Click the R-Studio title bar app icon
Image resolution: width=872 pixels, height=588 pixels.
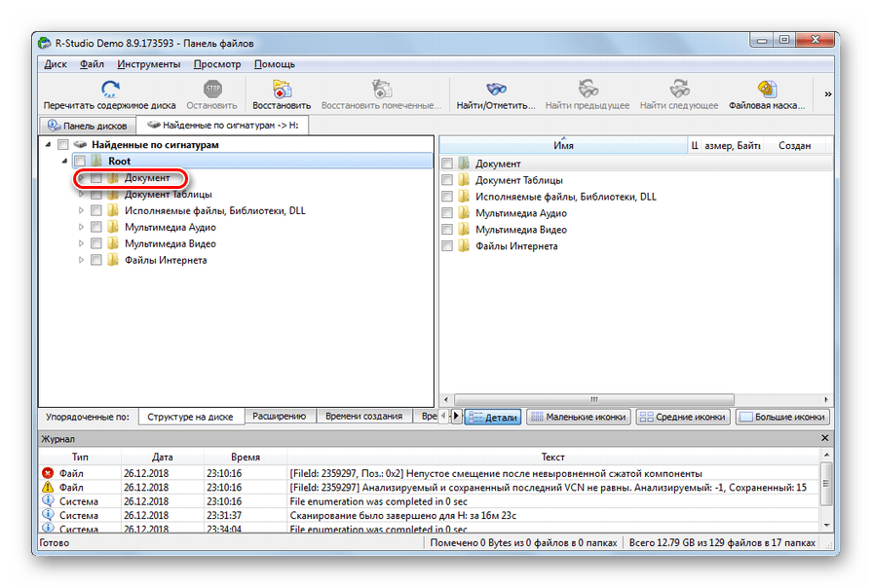coord(45,43)
